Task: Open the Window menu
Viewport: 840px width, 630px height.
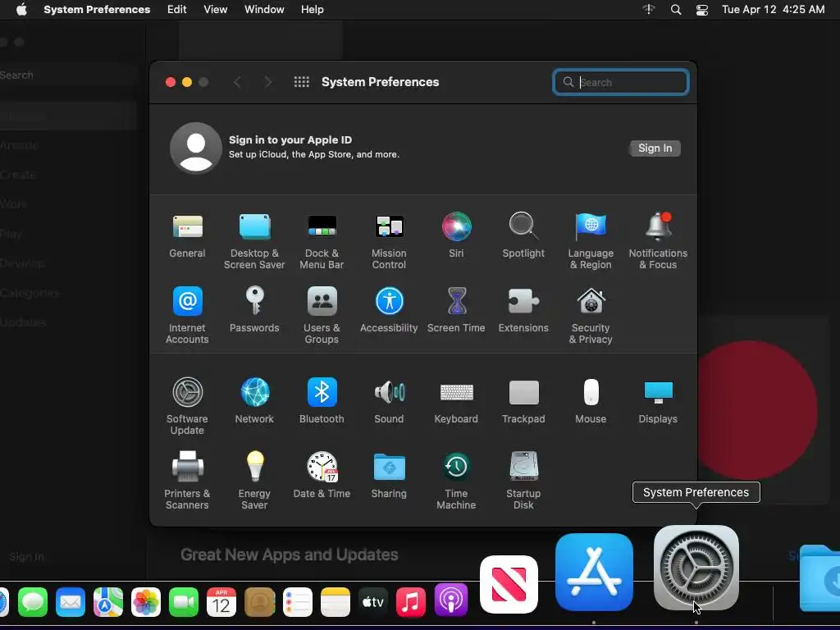Action: 264,10
